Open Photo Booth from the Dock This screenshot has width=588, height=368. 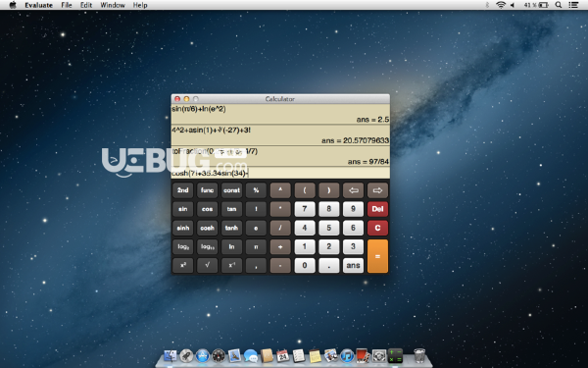pyautogui.click(x=363, y=355)
